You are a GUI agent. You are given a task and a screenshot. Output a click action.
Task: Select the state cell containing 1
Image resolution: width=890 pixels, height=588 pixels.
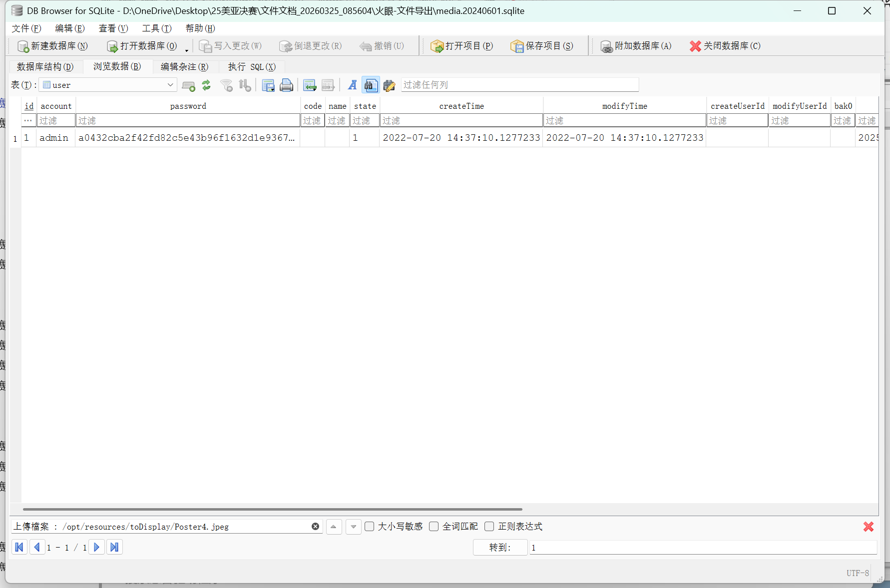tap(365, 138)
